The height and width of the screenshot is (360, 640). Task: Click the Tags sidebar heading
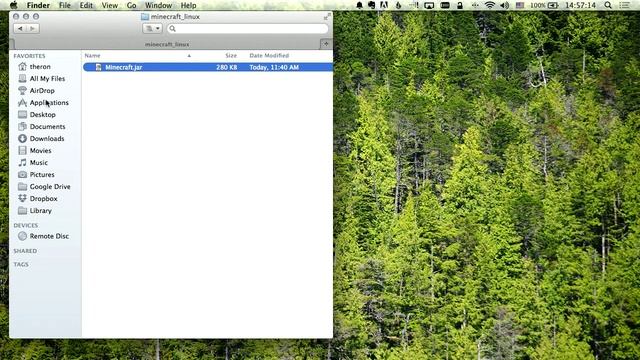(21, 264)
